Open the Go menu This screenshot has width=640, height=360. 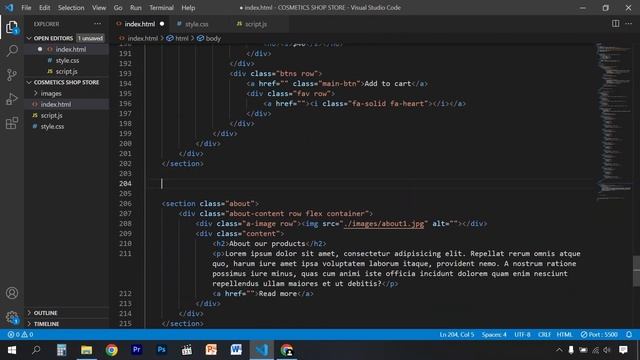coord(118,7)
